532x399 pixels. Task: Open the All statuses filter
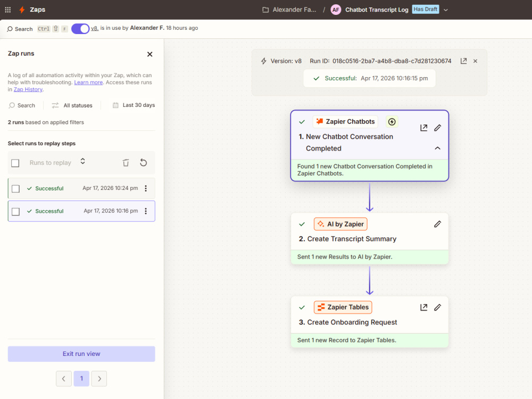[72, 105]
